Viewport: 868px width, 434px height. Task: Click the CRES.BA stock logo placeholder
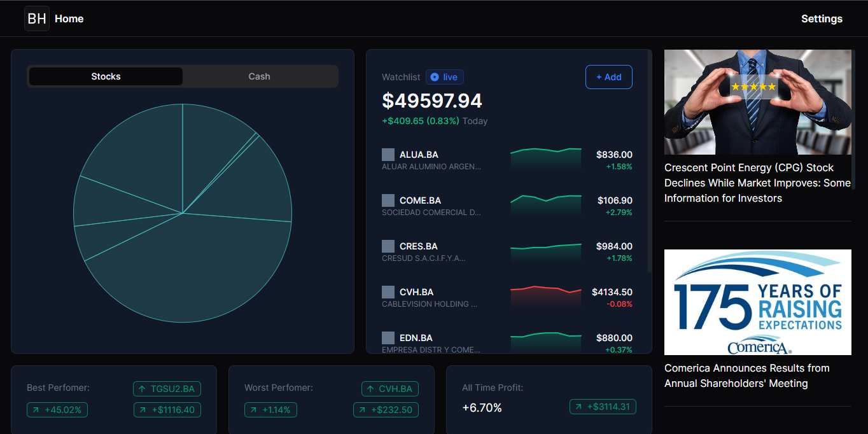pyautogui.click(x=388, y=246)
